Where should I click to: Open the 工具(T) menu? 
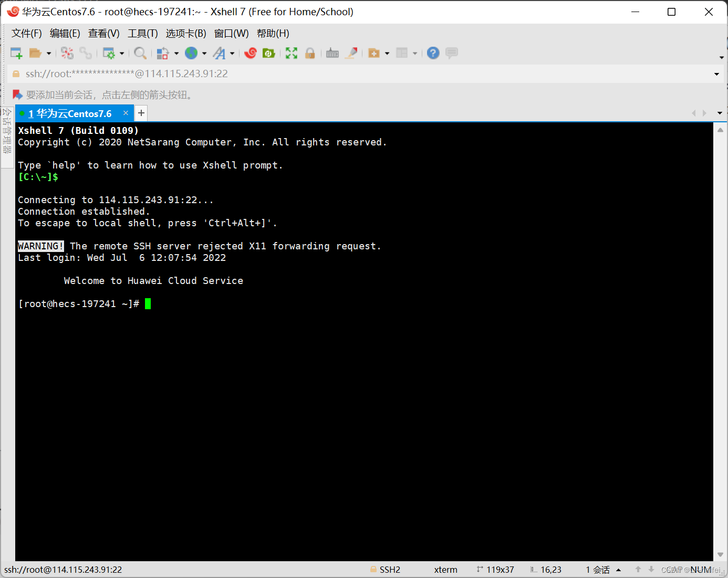pyautogui.click(x=143, y=34)
